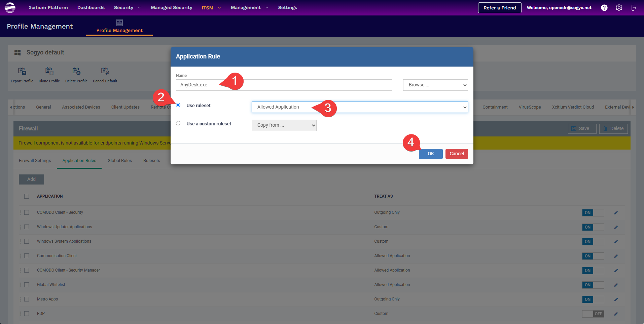Open the Xcitium Verdict Cloud tab
The width and height of the screenshot is (644, 324).
573,107
